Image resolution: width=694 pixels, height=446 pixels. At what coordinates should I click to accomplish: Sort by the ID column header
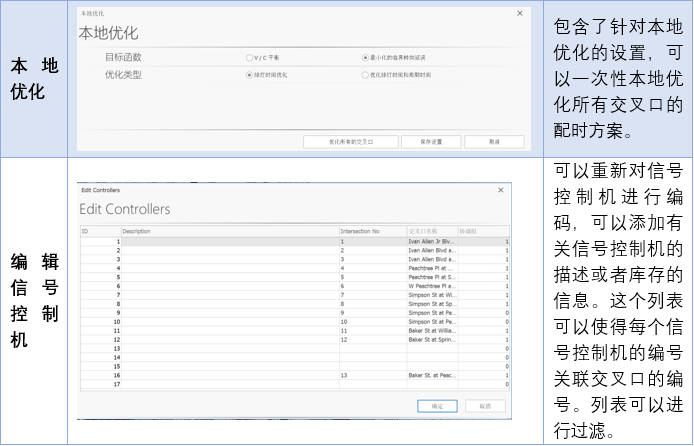(100, 231)
